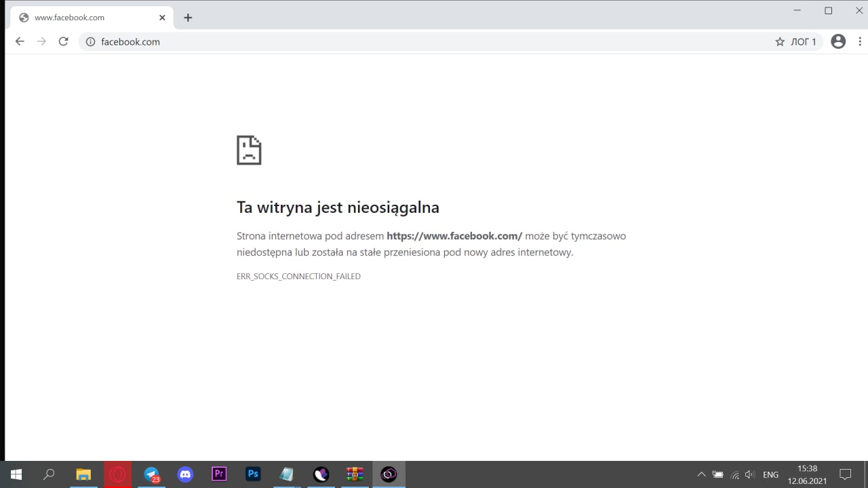
Task: Open the black-and-white swirl app in taskbar
Action: (x=321, y=474)
